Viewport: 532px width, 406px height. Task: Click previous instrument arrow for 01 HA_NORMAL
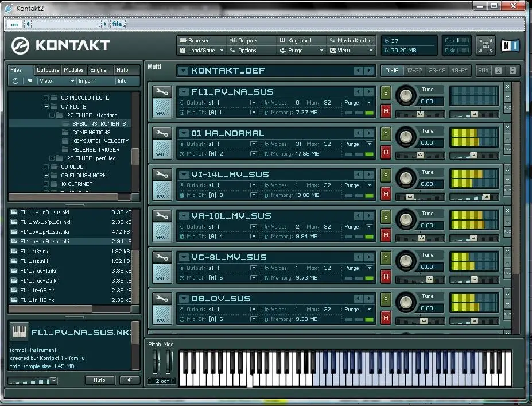[358, 133]
